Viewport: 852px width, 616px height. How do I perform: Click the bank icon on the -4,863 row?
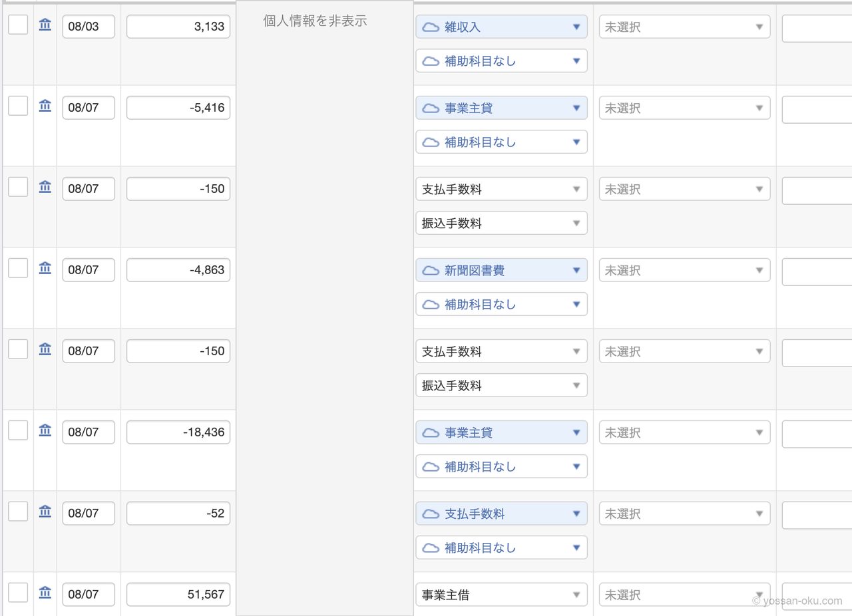pos(45,268)
